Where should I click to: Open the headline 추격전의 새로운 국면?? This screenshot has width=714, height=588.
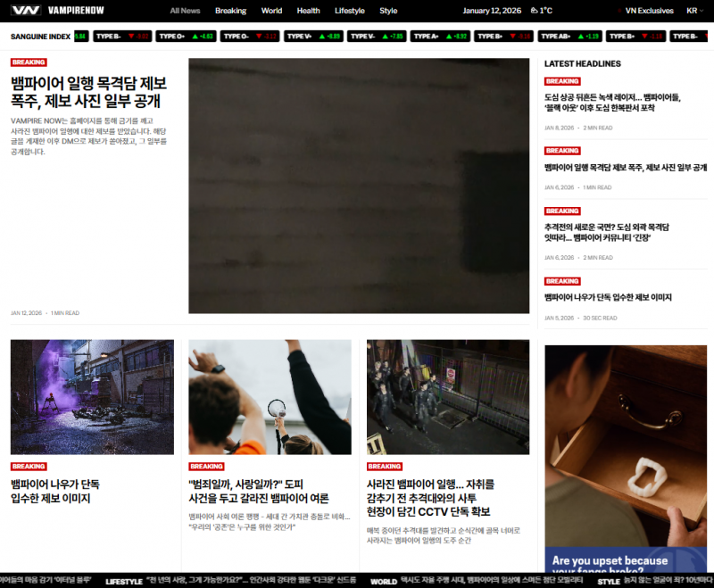click(607, 232)
